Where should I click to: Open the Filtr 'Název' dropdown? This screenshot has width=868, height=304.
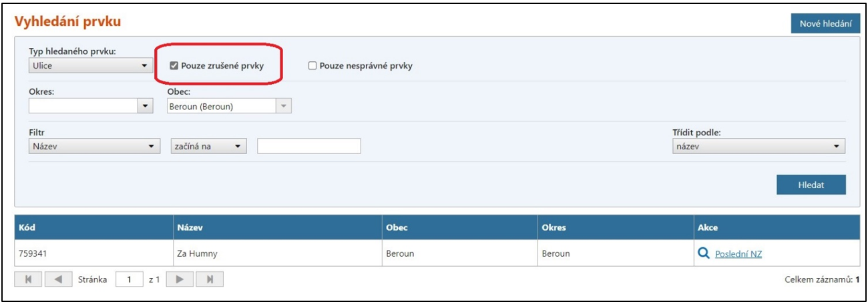[94, 146]
